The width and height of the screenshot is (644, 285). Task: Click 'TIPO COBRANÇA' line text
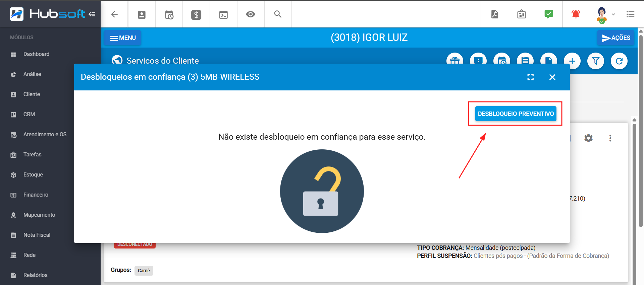(476, 248)
